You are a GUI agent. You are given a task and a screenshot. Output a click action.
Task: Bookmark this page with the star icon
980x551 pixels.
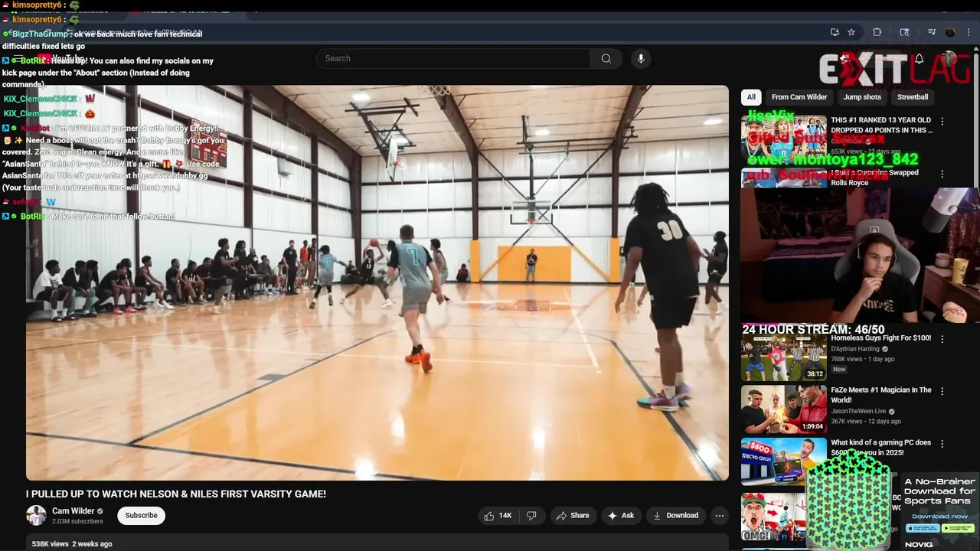pos(851,32)
